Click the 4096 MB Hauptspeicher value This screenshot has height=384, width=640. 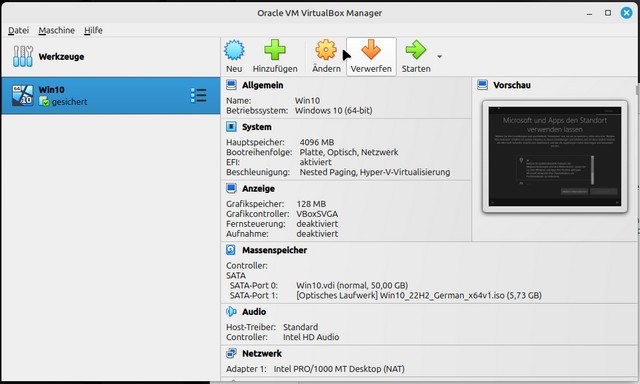click(317, 142)
